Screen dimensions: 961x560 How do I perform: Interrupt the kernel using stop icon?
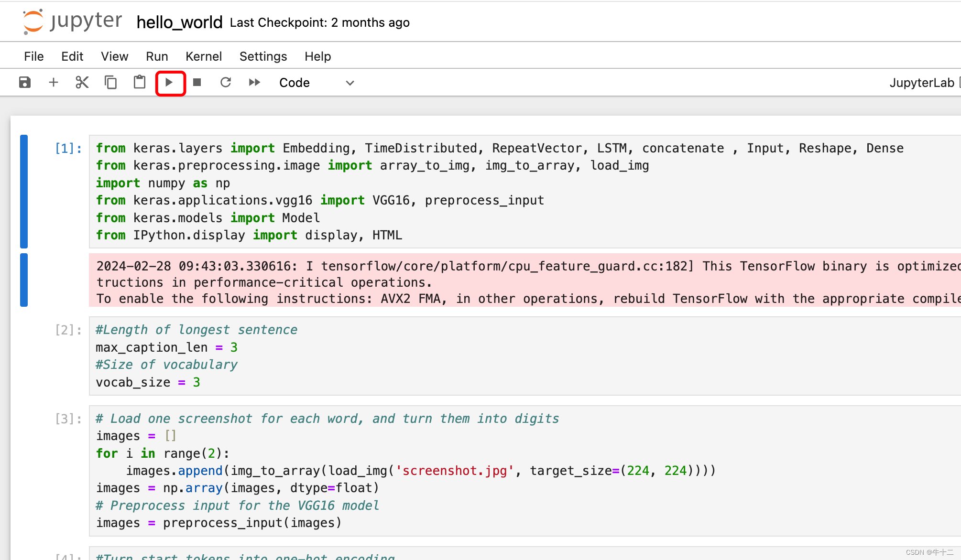coord(197,82)
